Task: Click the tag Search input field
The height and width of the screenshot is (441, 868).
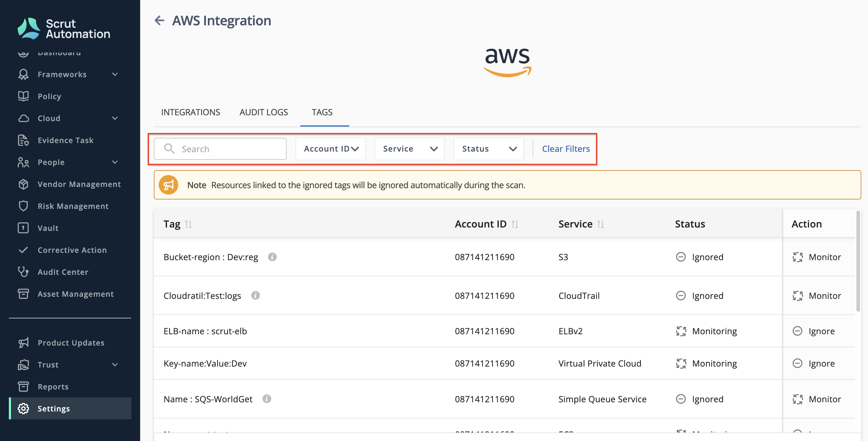Action: coord(220,149)
